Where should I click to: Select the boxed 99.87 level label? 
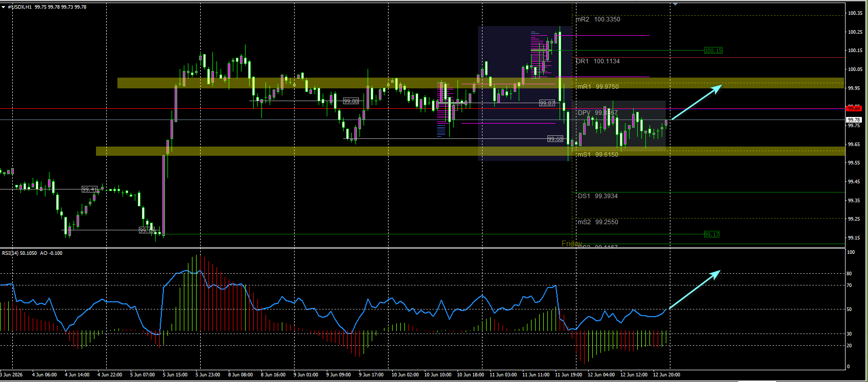click(x=547, y=103)
